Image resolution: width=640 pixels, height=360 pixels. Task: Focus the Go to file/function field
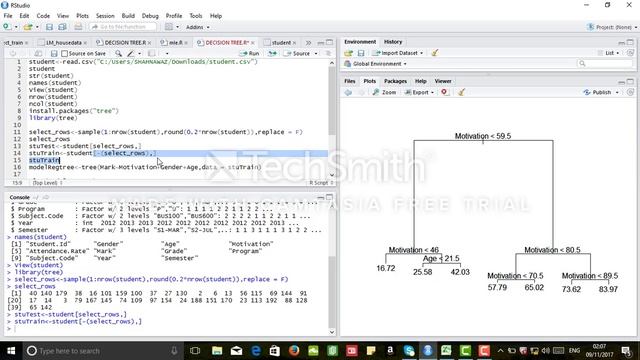tap(123, 27)
